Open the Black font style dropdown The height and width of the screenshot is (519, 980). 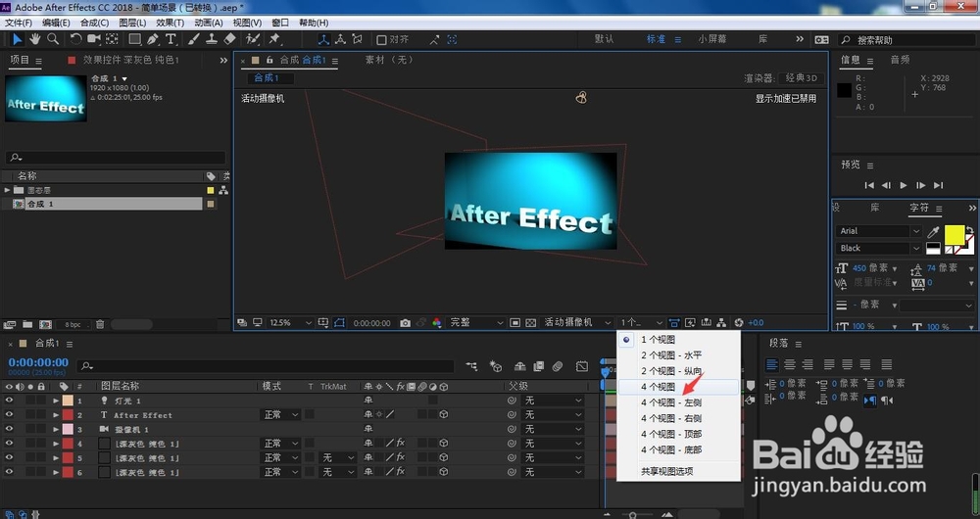point(879,248)
